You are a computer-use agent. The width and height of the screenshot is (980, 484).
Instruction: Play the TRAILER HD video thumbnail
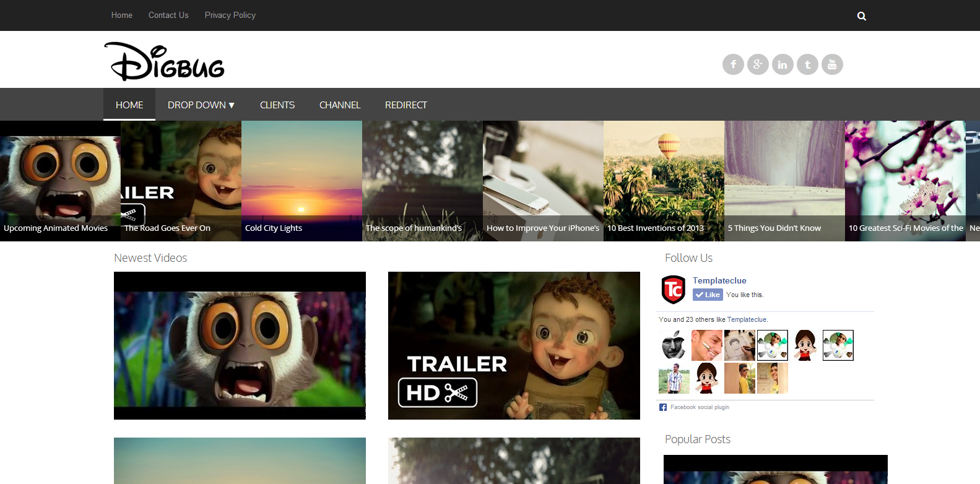coord(514,345)
